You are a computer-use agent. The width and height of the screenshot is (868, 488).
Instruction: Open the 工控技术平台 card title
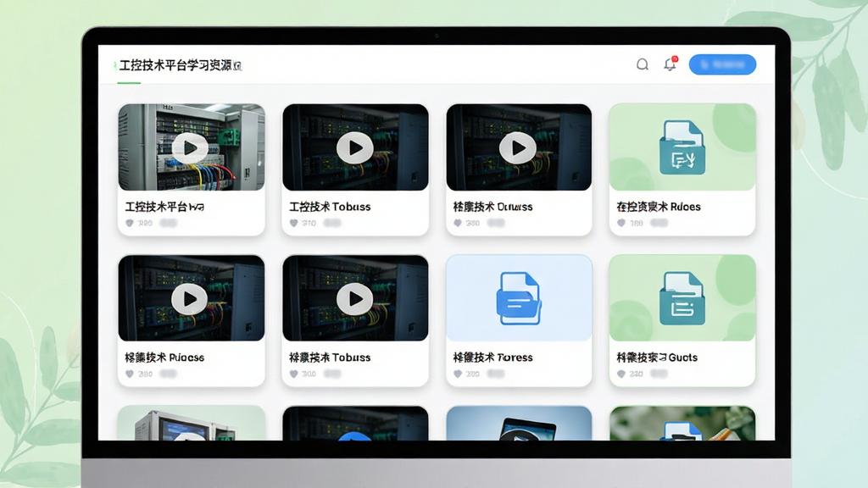coord(164,207)
